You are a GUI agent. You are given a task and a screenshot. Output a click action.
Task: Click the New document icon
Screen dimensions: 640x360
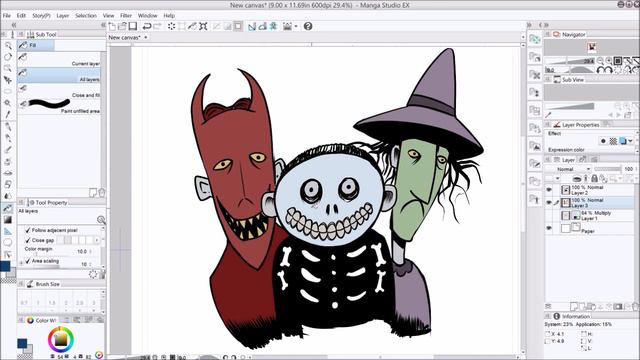[x=112, y=26]
